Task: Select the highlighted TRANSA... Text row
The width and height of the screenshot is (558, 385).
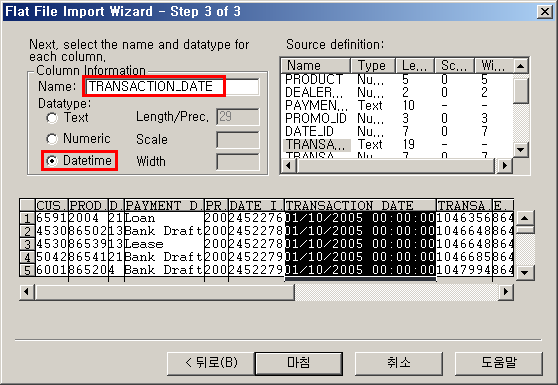Action: 398,144
